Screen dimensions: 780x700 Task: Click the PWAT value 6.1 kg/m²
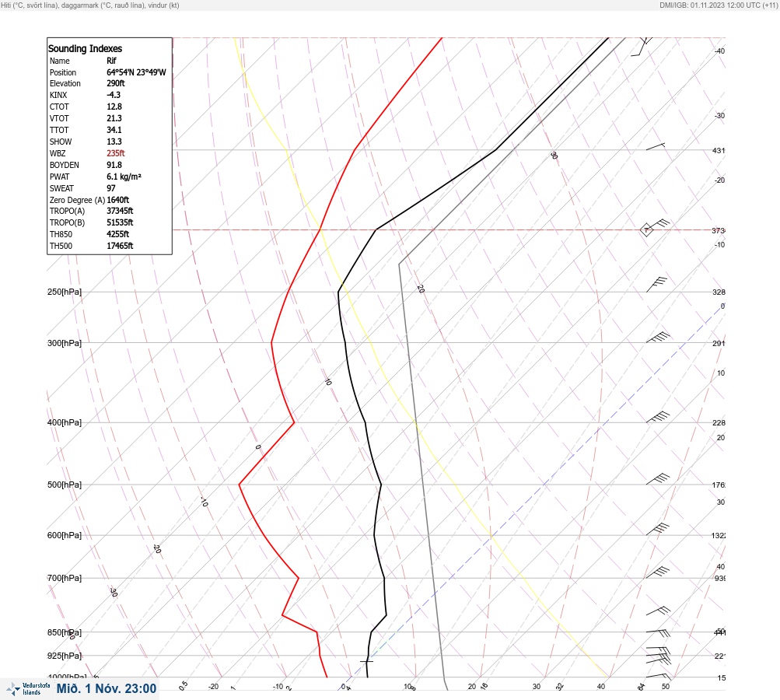coord(124,177)
